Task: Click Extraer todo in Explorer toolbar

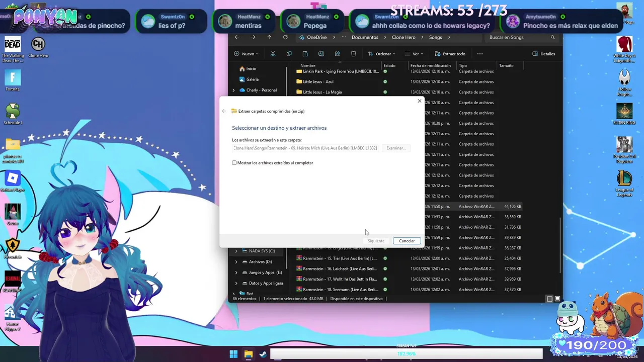Action: 450,54
